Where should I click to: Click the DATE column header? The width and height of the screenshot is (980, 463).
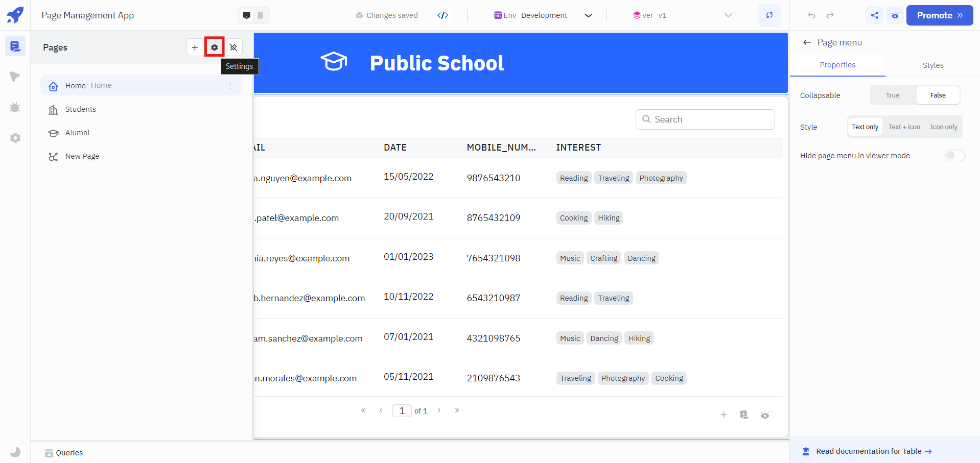[395, 148]
